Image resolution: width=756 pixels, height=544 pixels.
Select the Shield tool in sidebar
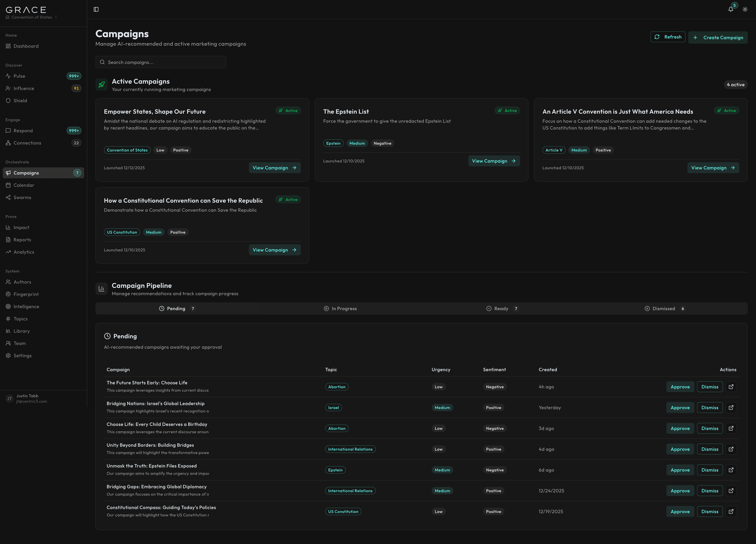[x=20, y=100]
